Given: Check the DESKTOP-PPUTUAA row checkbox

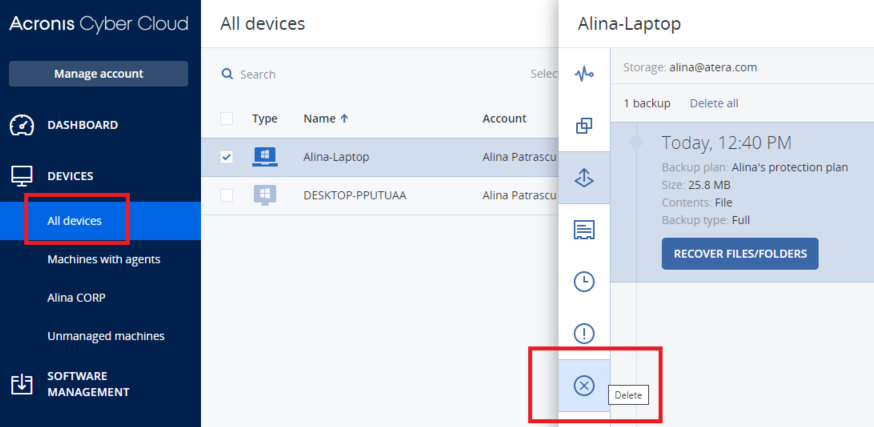Looking at the screenshot, I should 226,196.
